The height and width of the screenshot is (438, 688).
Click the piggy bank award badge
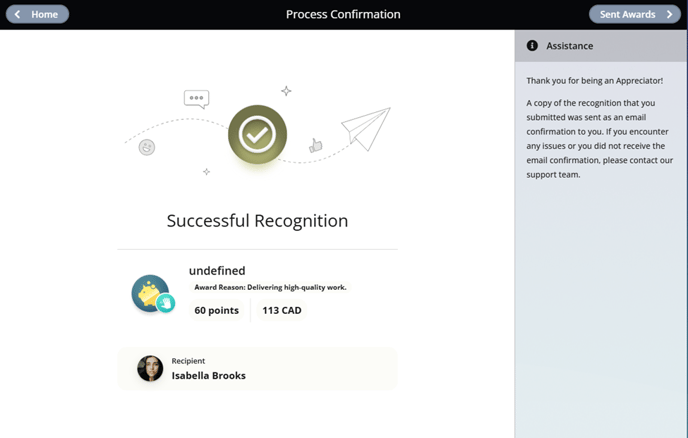tap(150, 293)
